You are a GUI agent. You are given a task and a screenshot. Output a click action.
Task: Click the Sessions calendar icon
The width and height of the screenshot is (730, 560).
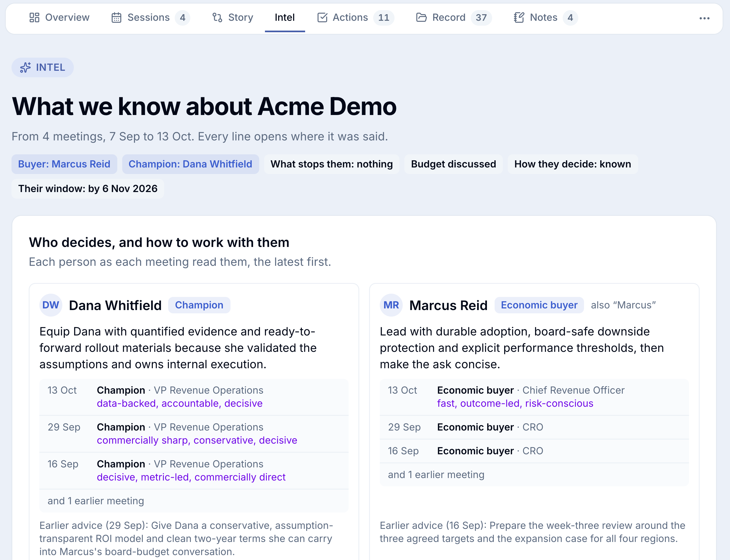coord(116,17)
